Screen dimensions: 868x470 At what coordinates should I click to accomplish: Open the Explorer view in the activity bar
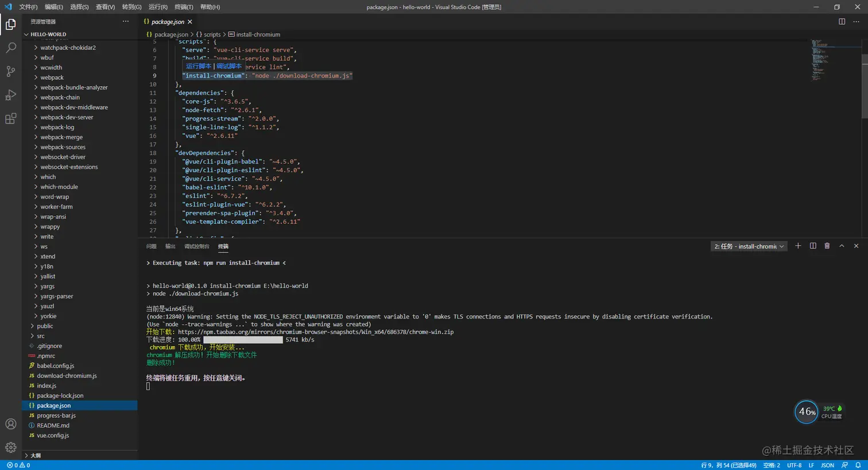tap(11, 24)
